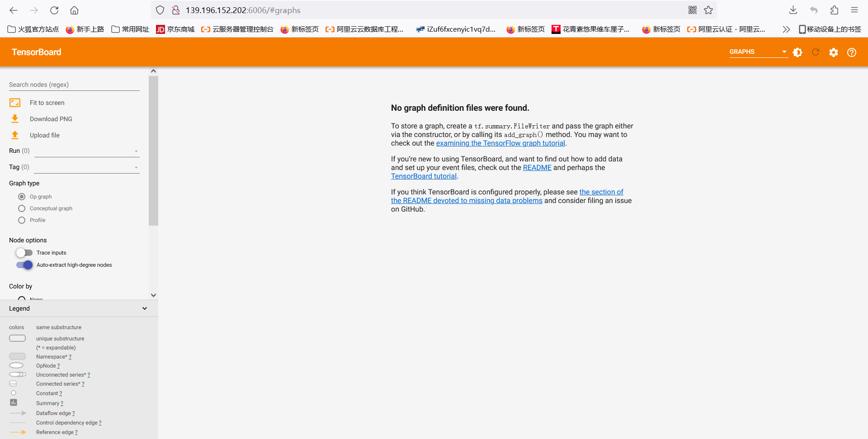
Task: Click the Namespace legend help link
Action: pos(70,357)
